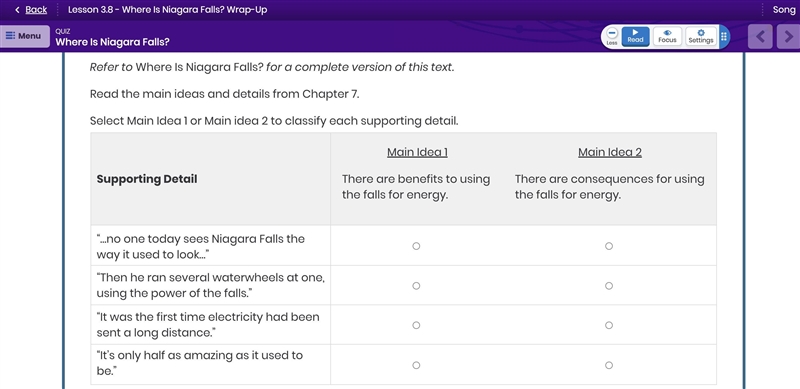Select Main Idea 2 for waterwheels detail
The image size is (800, 389).
click(609, 286)
